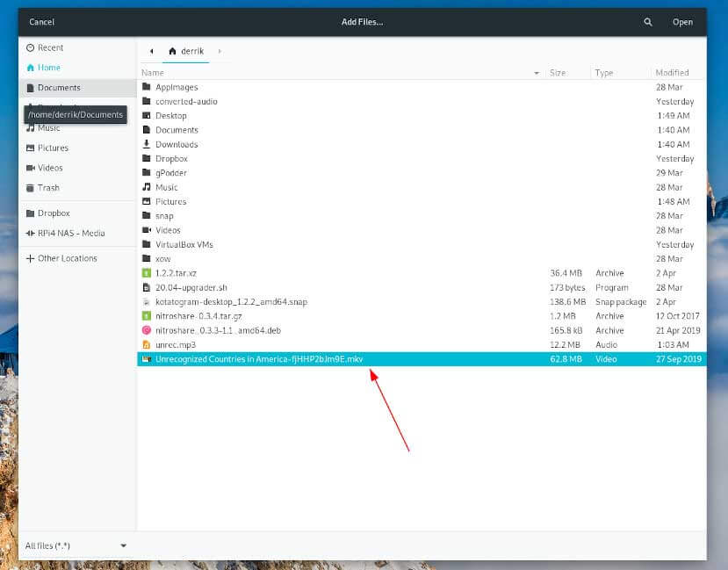Select the Music folder in file list
728x570 pixels.
click(422, 187)
